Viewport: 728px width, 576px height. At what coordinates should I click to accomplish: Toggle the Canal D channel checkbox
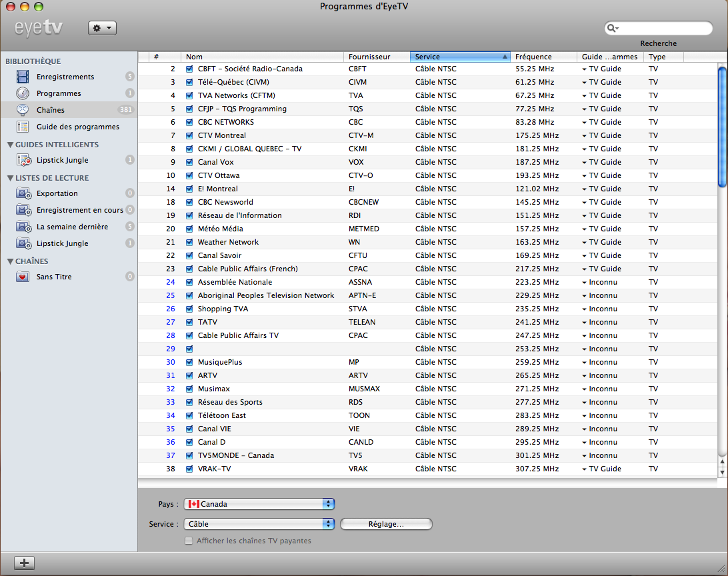click(189, 442)
